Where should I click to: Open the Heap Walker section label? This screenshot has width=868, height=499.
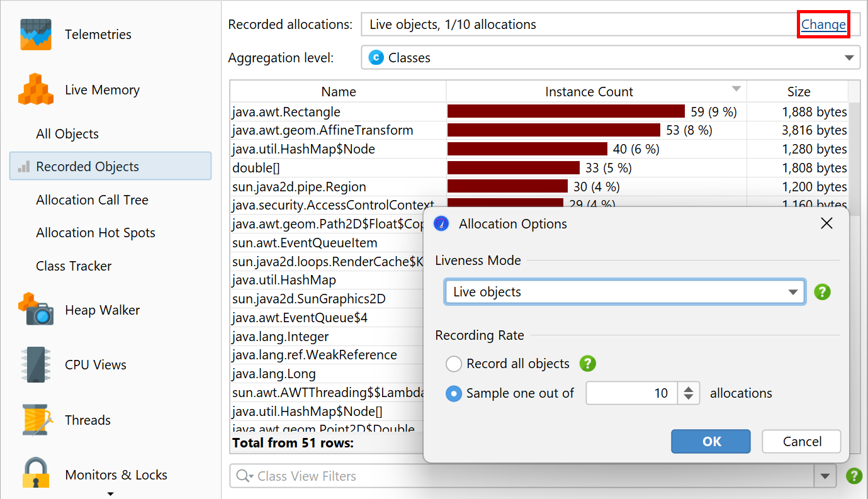pos(103,310)
